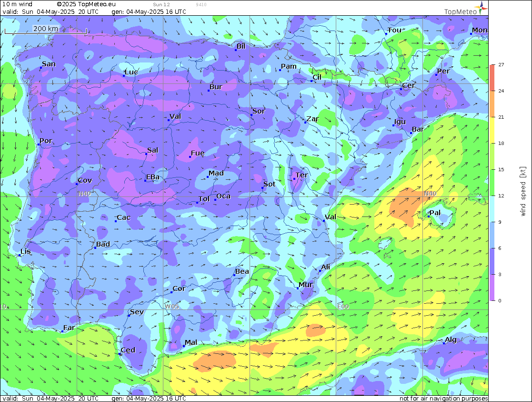This screenshot has width=532, height=402.
Task: Click the 'EBa' city label
Action: click(x=153, y=177)
